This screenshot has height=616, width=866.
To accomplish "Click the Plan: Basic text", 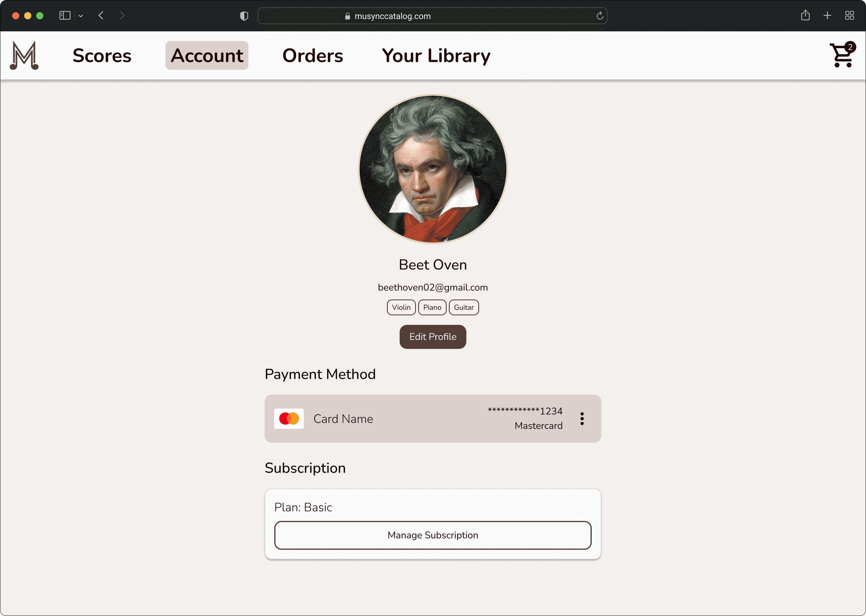I will pos(303,507).
